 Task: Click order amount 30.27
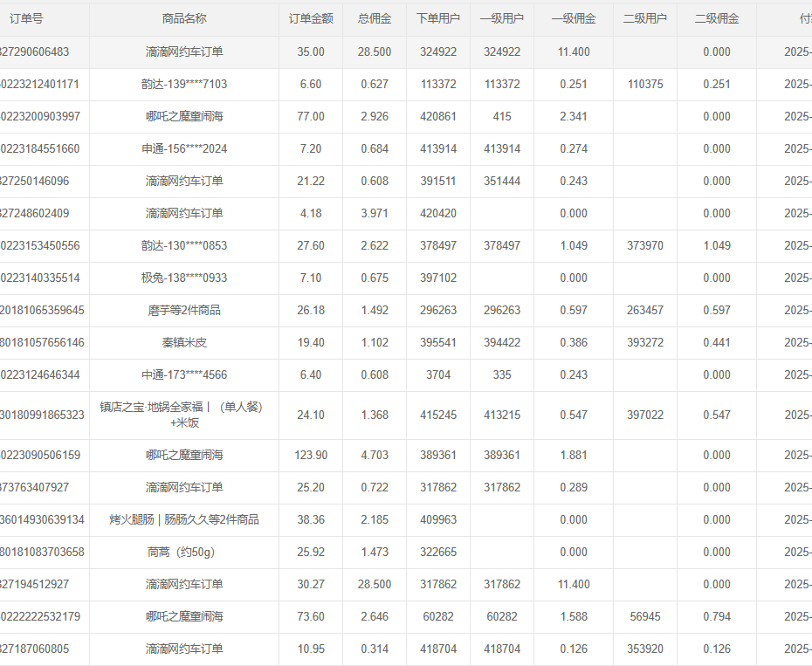click(x=311, y=584)
